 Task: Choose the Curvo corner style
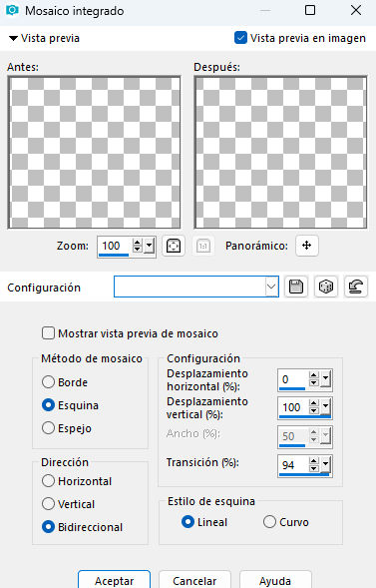(269, 522)
